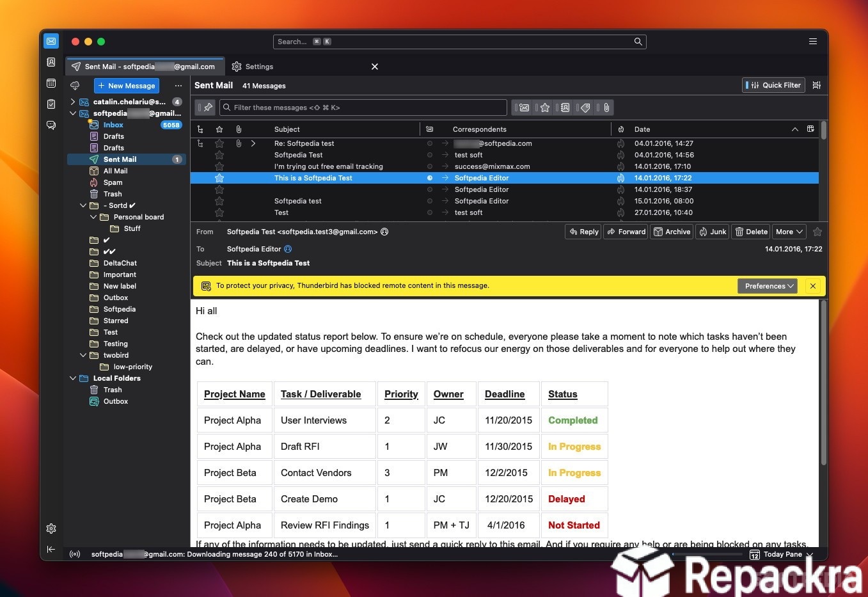
Task: Open message list display options
Action: (817, 85)
